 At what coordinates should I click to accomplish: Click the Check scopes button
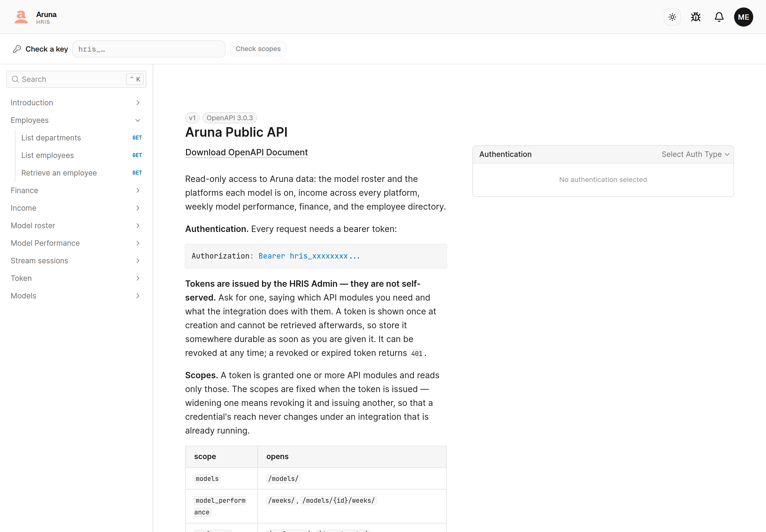(x=258, y=49)
